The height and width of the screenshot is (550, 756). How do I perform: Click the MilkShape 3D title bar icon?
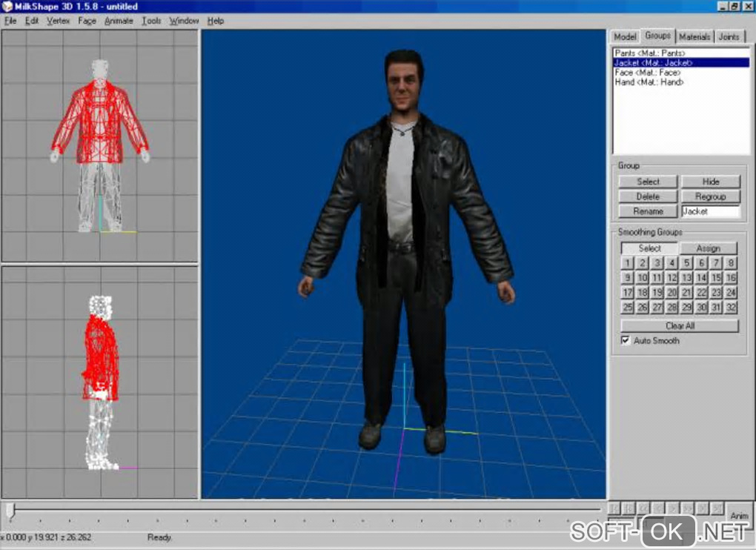pos(7,7)
